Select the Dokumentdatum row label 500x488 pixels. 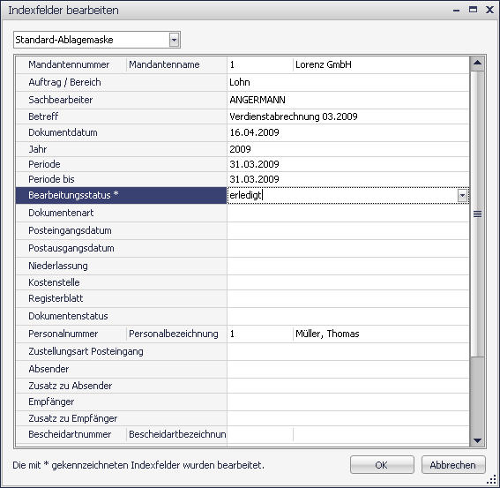pyautogui.click(x=63, y=132)
